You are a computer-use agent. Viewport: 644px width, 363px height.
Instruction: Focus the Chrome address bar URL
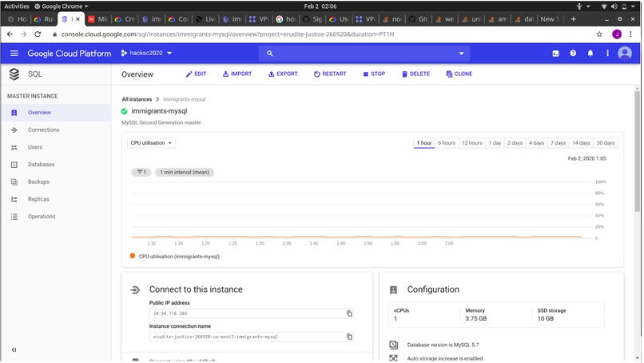[228, 34]
